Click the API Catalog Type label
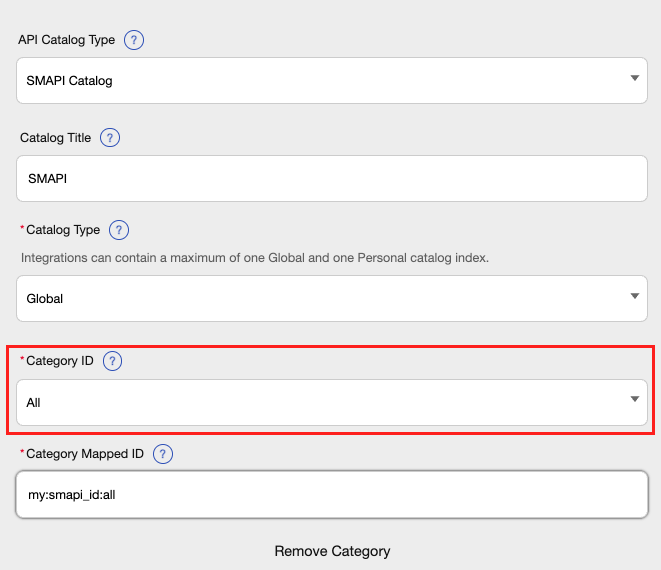Viewport: 661px width, 570px height. coord(67,40)
